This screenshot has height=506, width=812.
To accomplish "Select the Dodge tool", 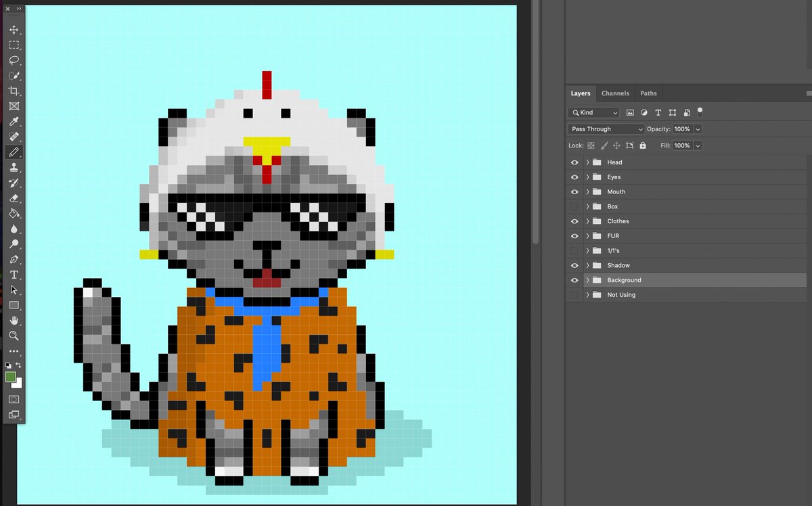I will click(x=14, y=244).
